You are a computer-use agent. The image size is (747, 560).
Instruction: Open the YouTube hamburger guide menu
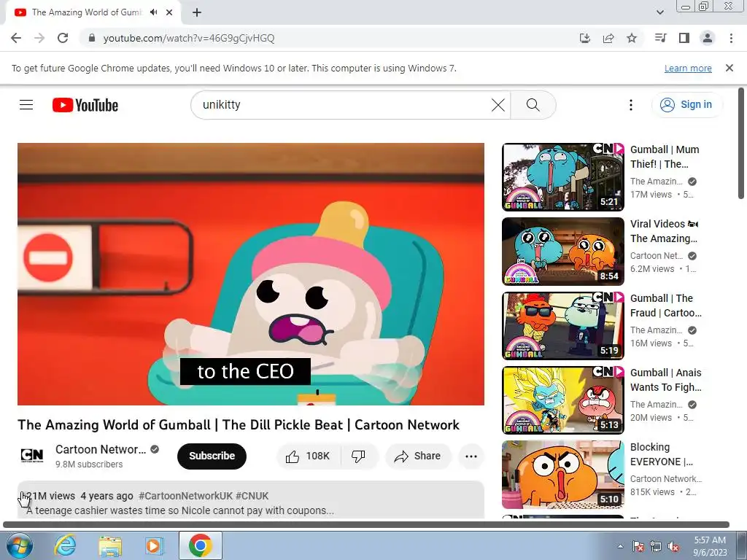click(26, 105)
